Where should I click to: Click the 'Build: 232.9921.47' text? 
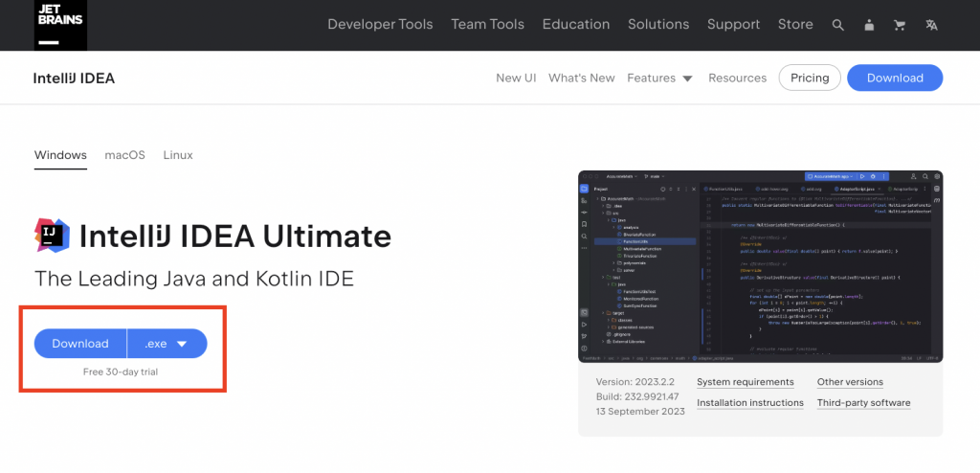click(636, 396)
